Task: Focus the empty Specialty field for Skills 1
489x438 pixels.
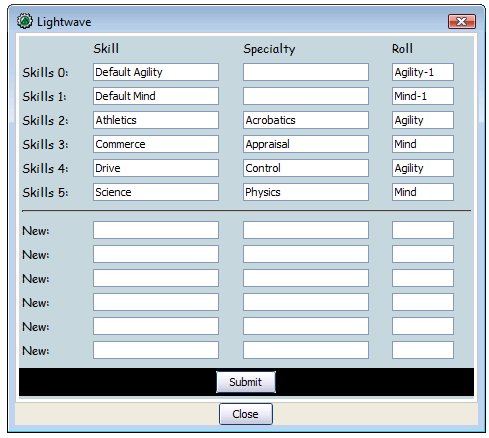Action: coord(306,96)
